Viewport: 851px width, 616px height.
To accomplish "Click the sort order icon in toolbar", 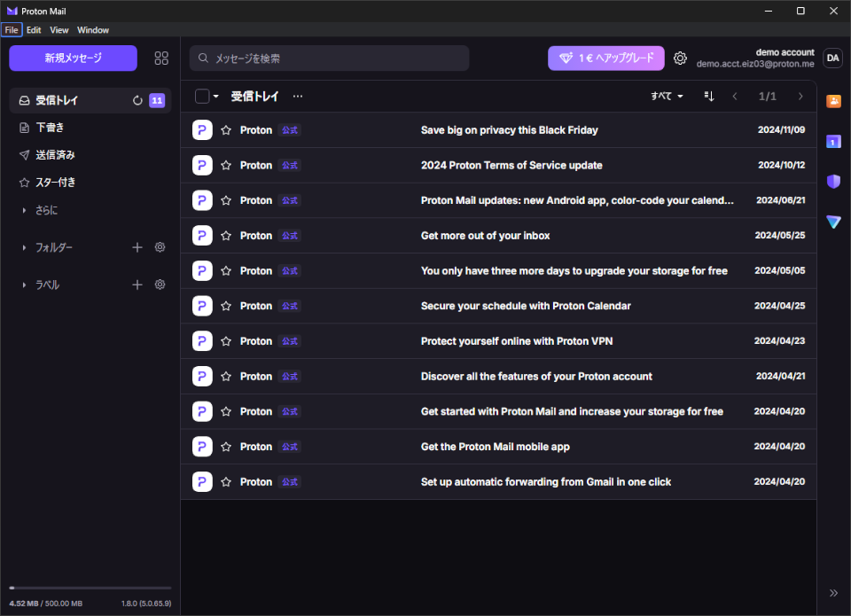I will tap(709, 96).
